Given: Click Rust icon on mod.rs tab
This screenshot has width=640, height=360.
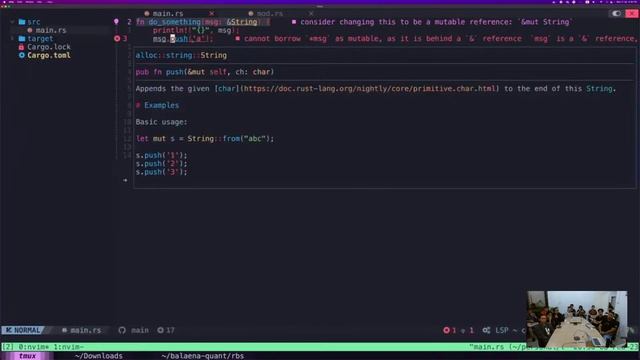Looking at the screenshot, I should (x=251, y=13).
